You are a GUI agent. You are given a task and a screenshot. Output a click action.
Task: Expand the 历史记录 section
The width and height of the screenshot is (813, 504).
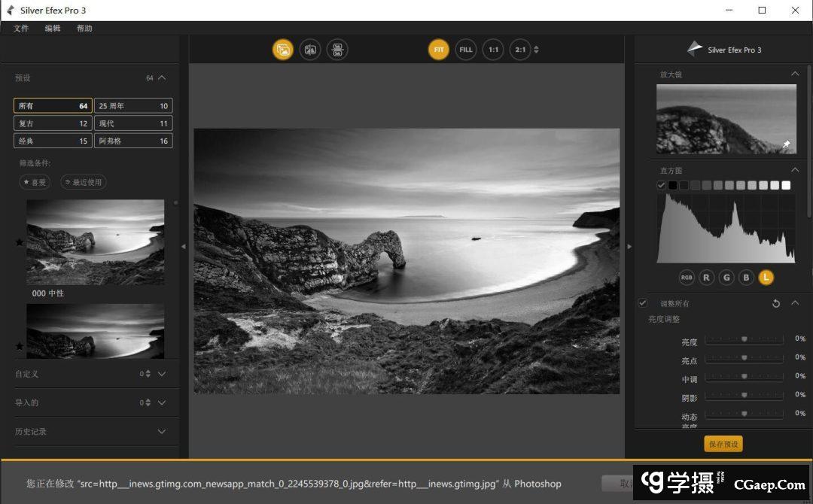162,432
